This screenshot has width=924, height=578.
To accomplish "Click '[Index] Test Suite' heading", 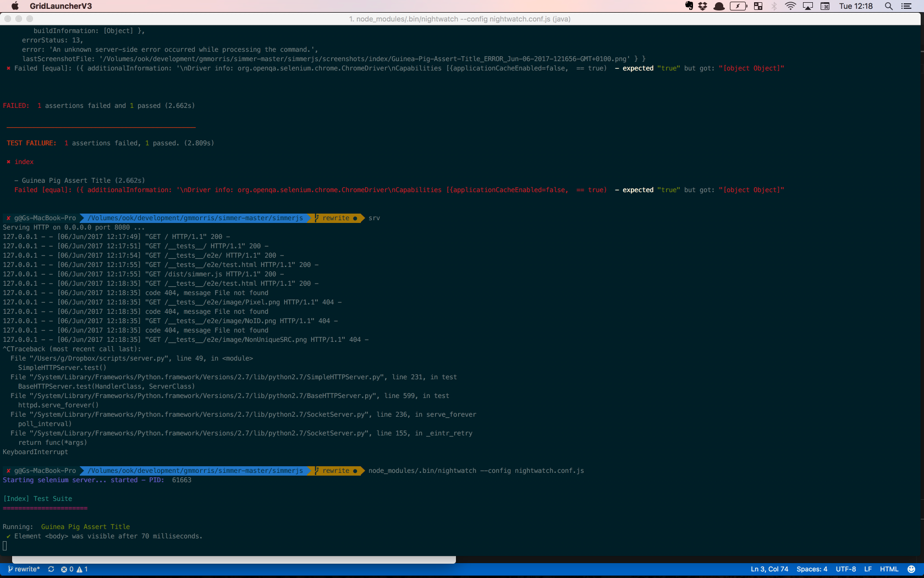I will (x=37, y=499).
